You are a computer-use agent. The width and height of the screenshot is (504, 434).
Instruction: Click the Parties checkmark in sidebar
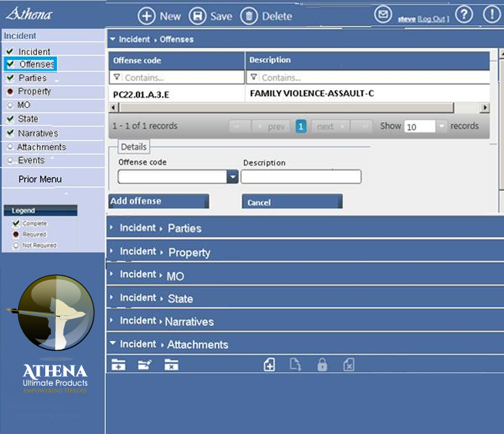10,78
